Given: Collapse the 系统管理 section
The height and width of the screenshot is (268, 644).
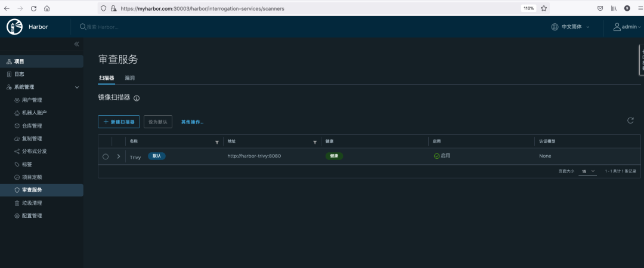Looking at the screenshot, I should pos(77,87).
